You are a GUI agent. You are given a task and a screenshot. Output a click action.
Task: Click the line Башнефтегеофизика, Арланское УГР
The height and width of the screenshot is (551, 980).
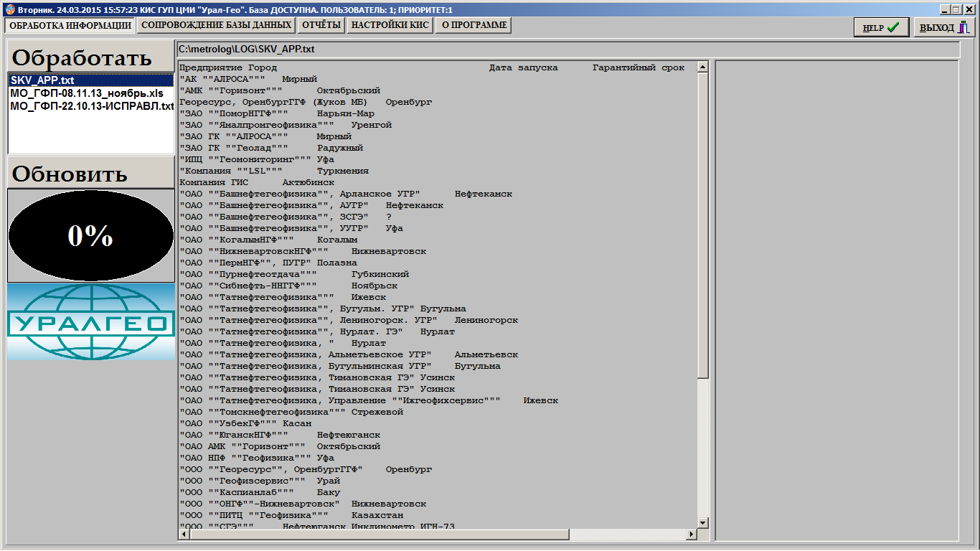[345, 194]
